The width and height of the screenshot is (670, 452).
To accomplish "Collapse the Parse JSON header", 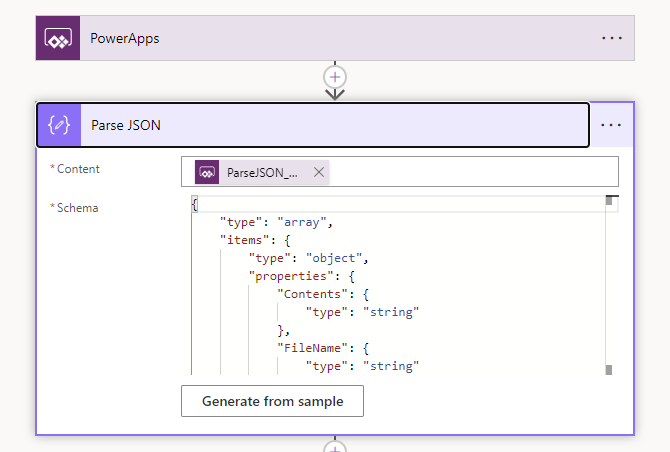I will 313,125.
